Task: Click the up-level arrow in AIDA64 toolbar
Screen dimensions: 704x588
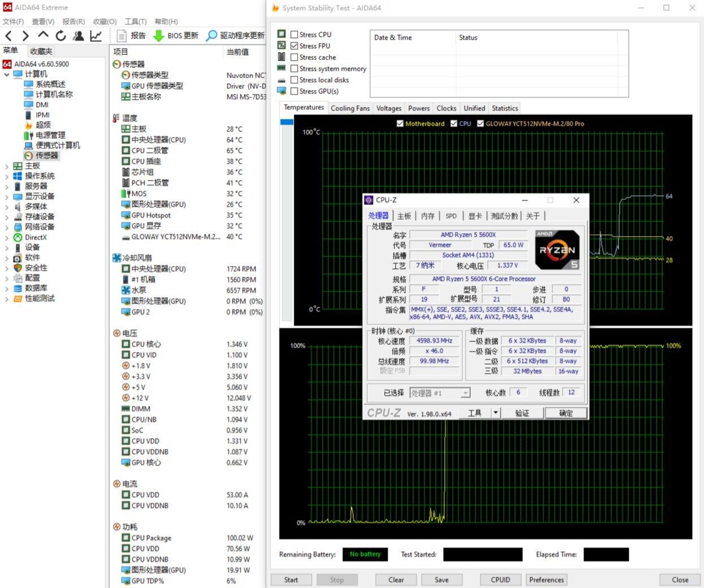Action: tap(43, 35)
